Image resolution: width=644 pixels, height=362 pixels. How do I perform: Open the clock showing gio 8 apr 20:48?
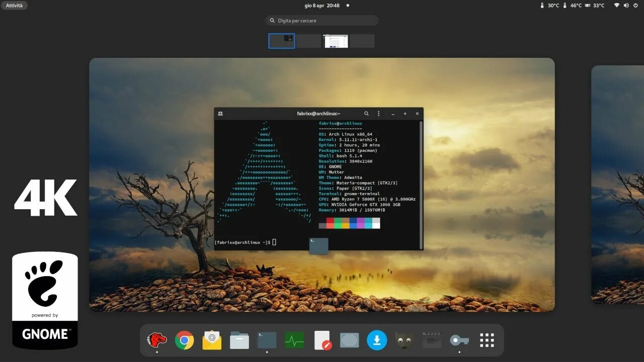click(322, 6)
